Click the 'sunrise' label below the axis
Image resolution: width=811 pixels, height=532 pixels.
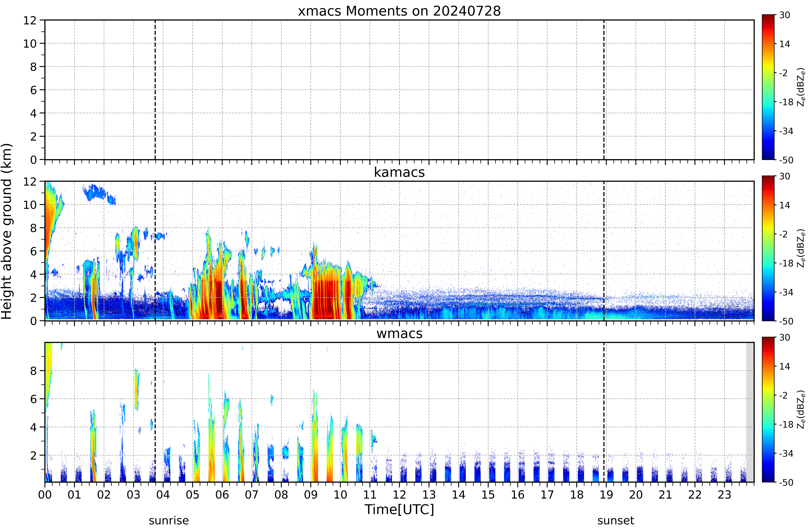point(169,521)
